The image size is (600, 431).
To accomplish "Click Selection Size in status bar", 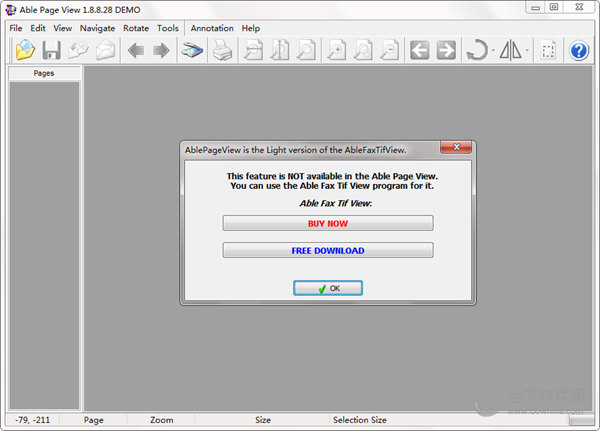I will point(359,420).
